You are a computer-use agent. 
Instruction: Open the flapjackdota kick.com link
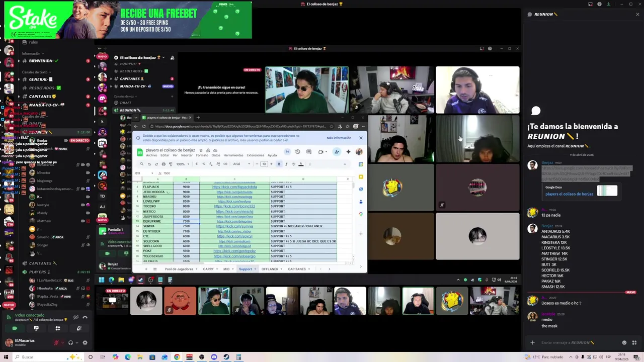234,187
